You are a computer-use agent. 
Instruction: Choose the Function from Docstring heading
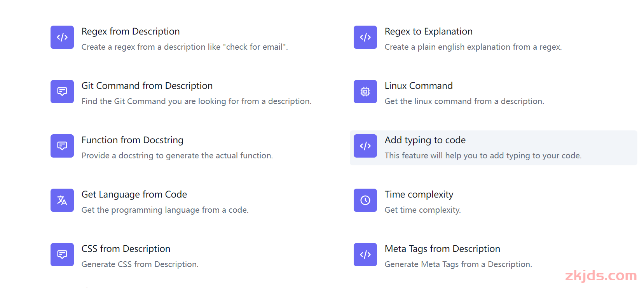[133, 140]
